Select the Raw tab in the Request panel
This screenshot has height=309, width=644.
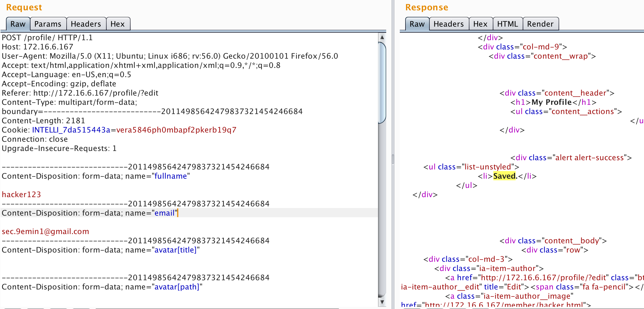point(17,24)
